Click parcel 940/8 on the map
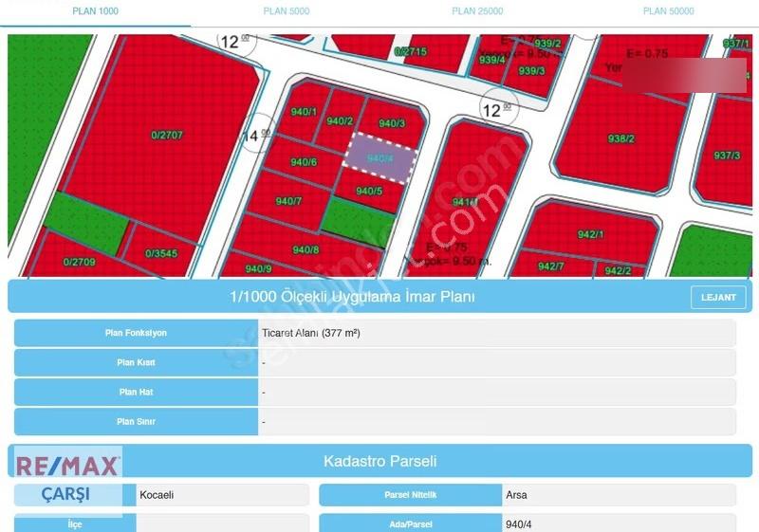Image resolution: width=759 pixels, height=532 pixels. tap(305, 250)
